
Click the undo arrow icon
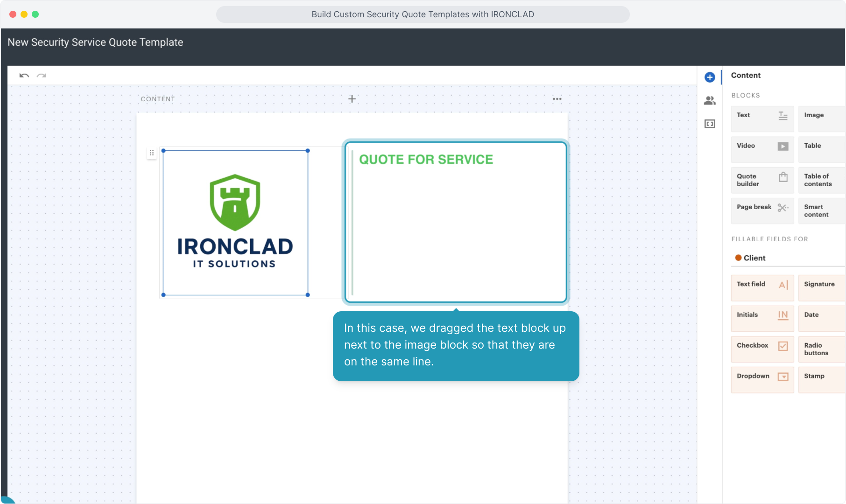click(x=24, y=76)
